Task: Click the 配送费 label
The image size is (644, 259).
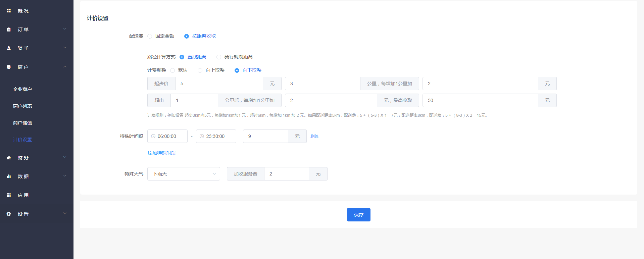Action: click(136, 36)
